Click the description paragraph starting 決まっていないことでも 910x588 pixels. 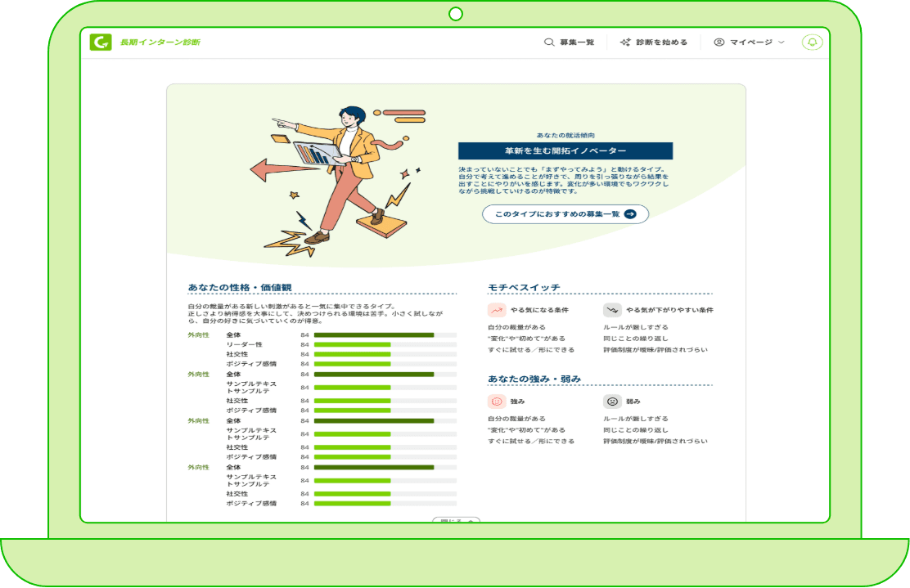coord(564,181)
